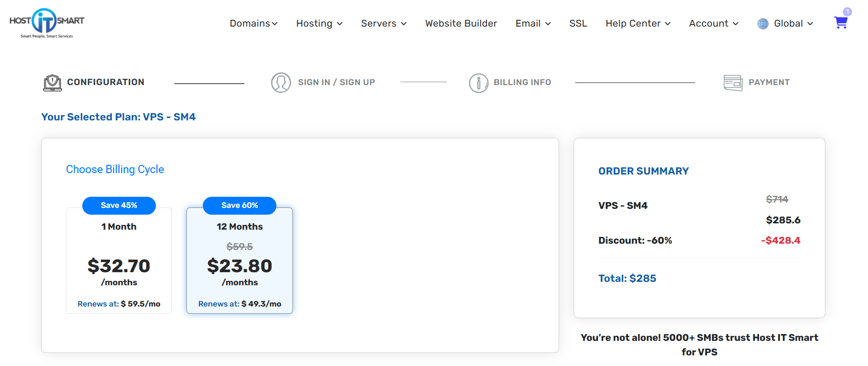Click the -$428.4 discount amount
This screenshot has width=868, height=366.
pyautogui.click(x=780, y=240)
